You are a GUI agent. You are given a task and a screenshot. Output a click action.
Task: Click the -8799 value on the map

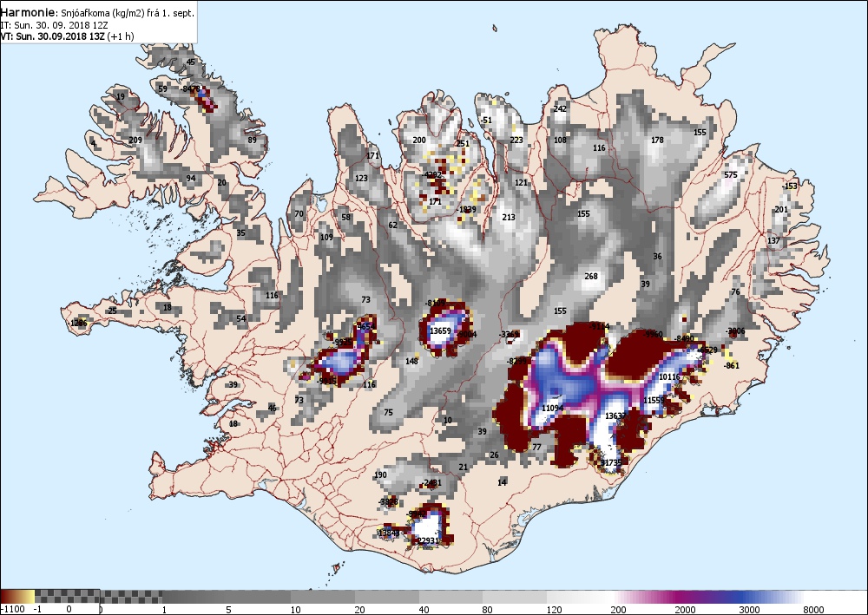tap(517, 361)
